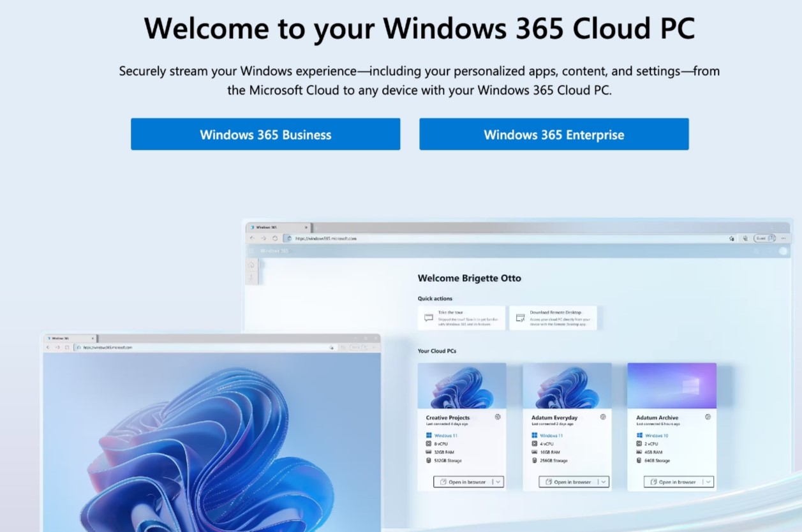Expand Open in browser dropdown for Adatum Everyday
The height and width of the screenshot is (532, 802).
pos(604,482)
